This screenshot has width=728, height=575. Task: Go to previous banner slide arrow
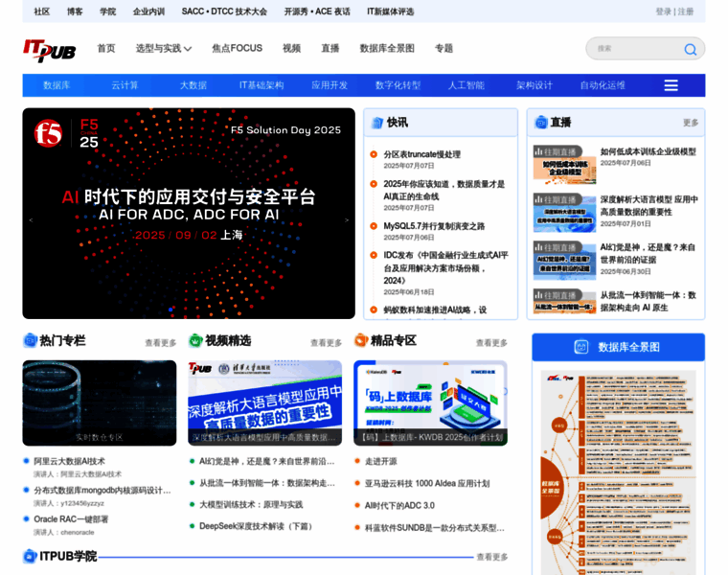[x=31, y=220]
